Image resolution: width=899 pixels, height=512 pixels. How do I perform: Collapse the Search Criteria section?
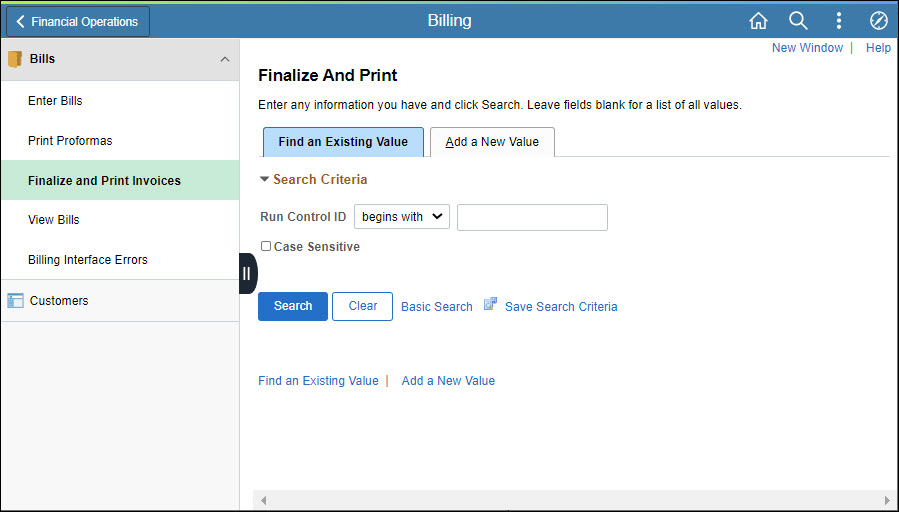[x=265, y=180]
